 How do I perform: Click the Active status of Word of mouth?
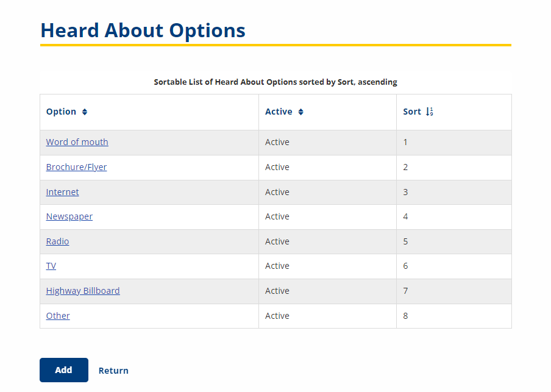point(277,142)
